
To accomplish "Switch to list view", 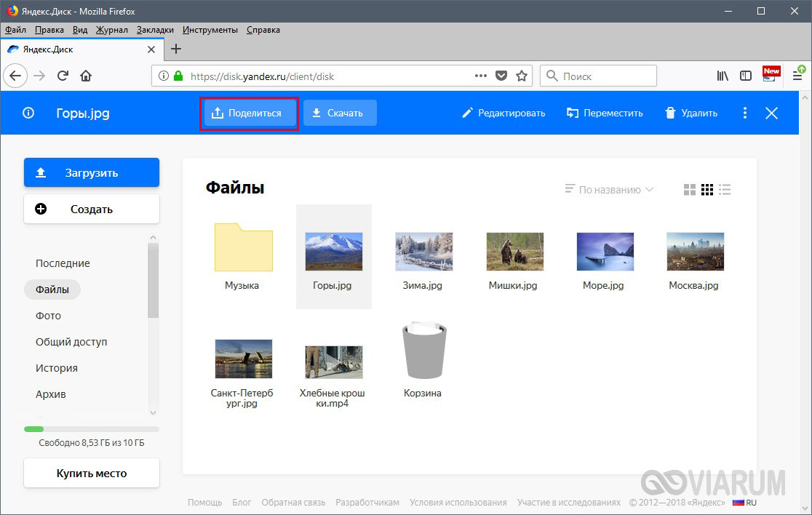I will (x=725, y=190).
